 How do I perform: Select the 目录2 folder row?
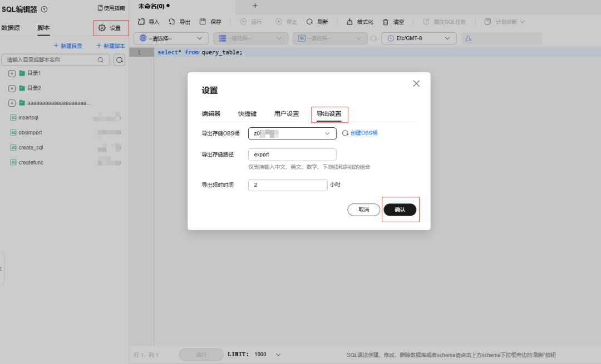pyautogui.click(x=34, y=88)
